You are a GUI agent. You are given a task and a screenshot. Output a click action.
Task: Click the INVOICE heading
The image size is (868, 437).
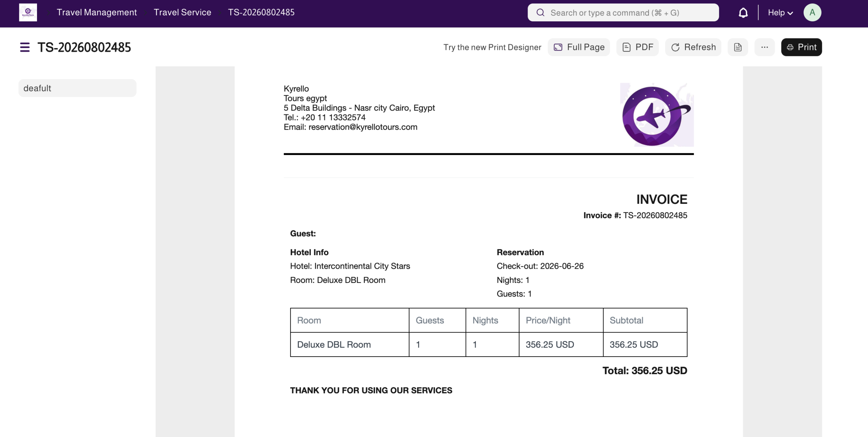662,199
